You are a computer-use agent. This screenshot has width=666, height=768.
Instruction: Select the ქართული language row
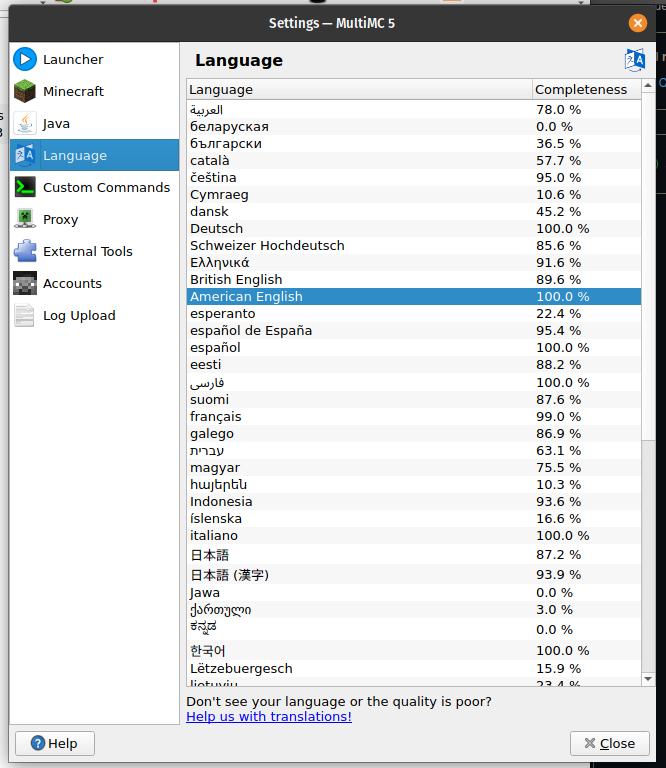[414, 610]
